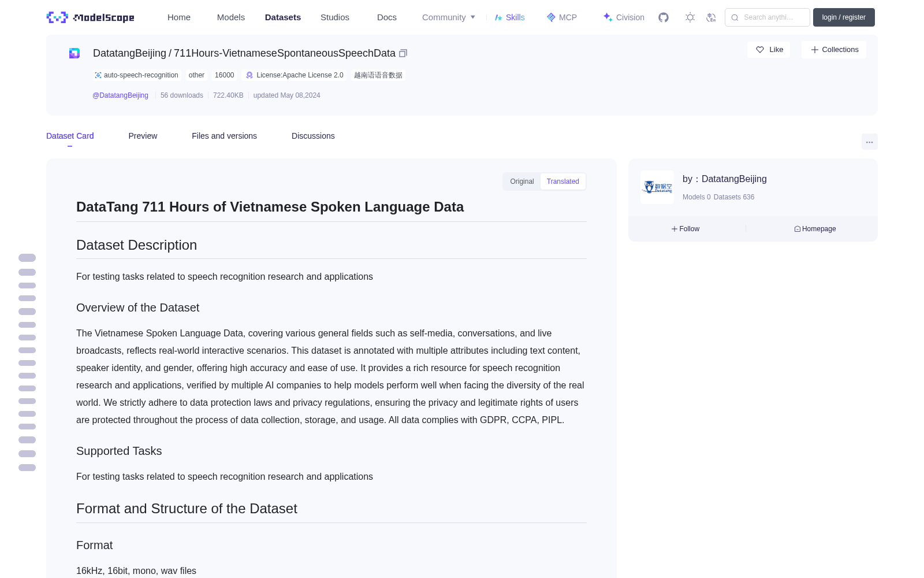Click the 越南语语音数据 tag
The image size is (924, 578).
coord(378,75)
